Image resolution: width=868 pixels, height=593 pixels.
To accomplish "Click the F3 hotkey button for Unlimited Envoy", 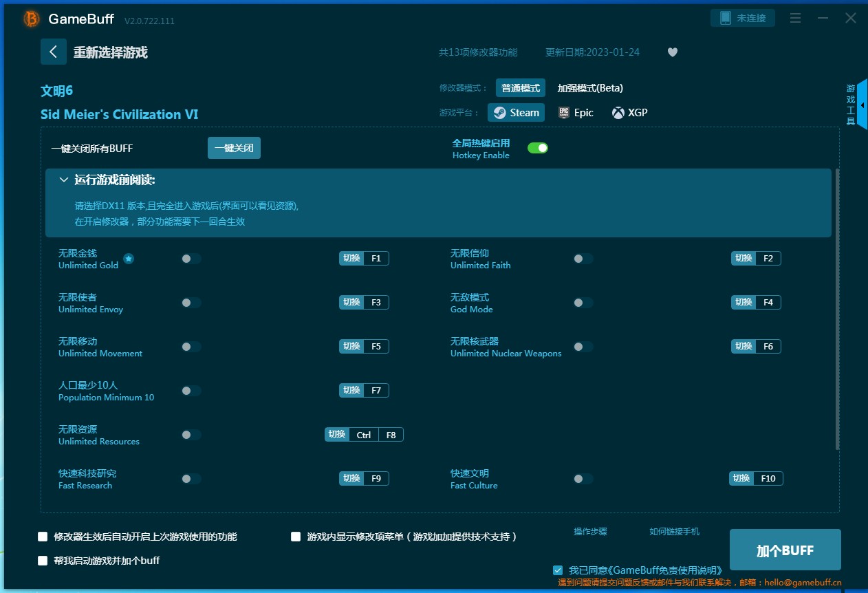I will click(x=364, y=303).
